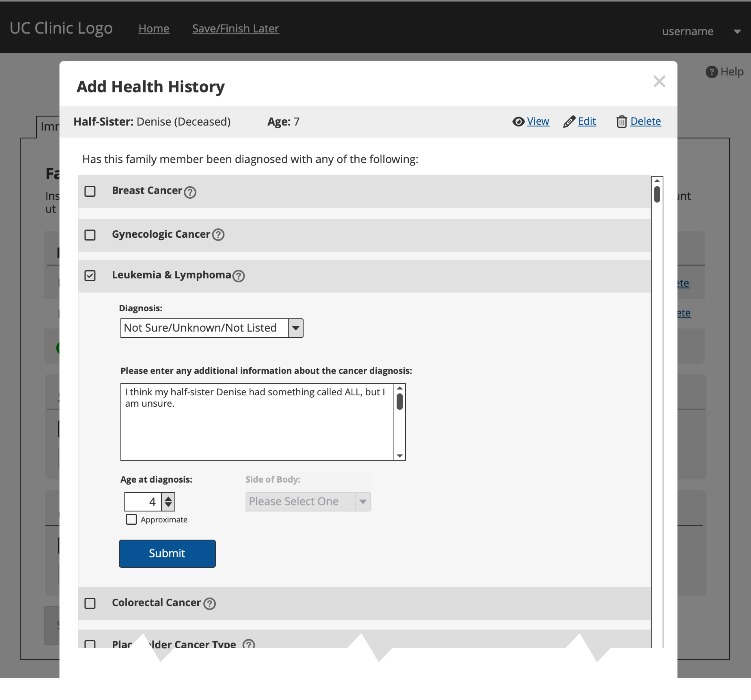This screenshot has height=700, width=751.
Task: Click the additional cancer information text area
Action: point(257,422)
